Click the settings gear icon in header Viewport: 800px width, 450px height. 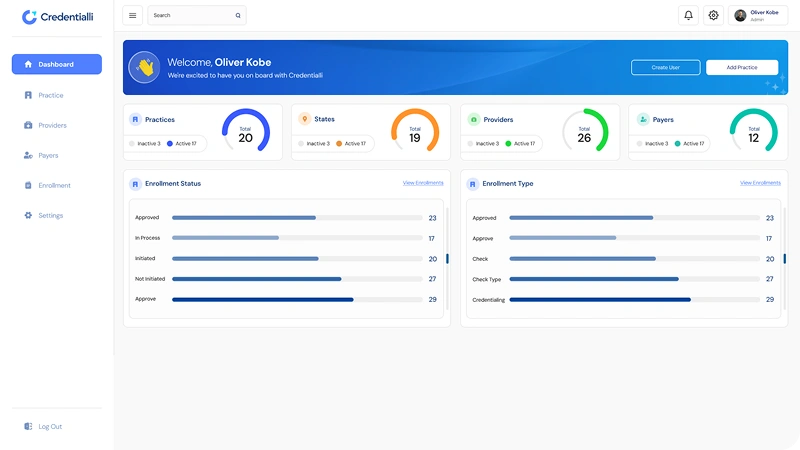pyautogui.click(x=713, y=15)
